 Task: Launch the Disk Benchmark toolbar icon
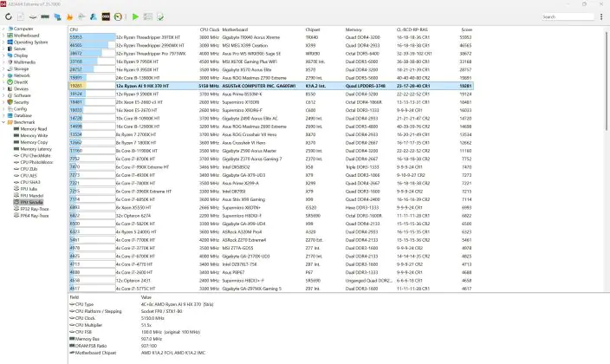[x=33, y=16]
